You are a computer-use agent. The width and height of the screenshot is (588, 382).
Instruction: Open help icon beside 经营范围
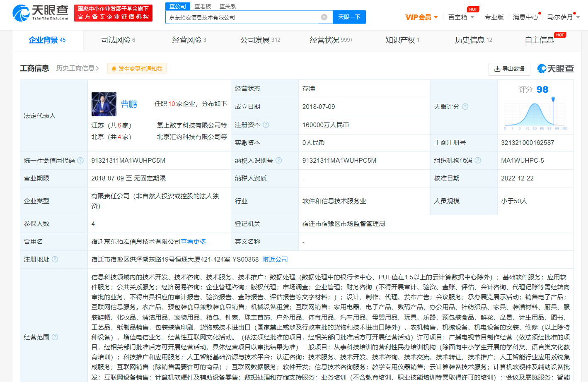55,337
